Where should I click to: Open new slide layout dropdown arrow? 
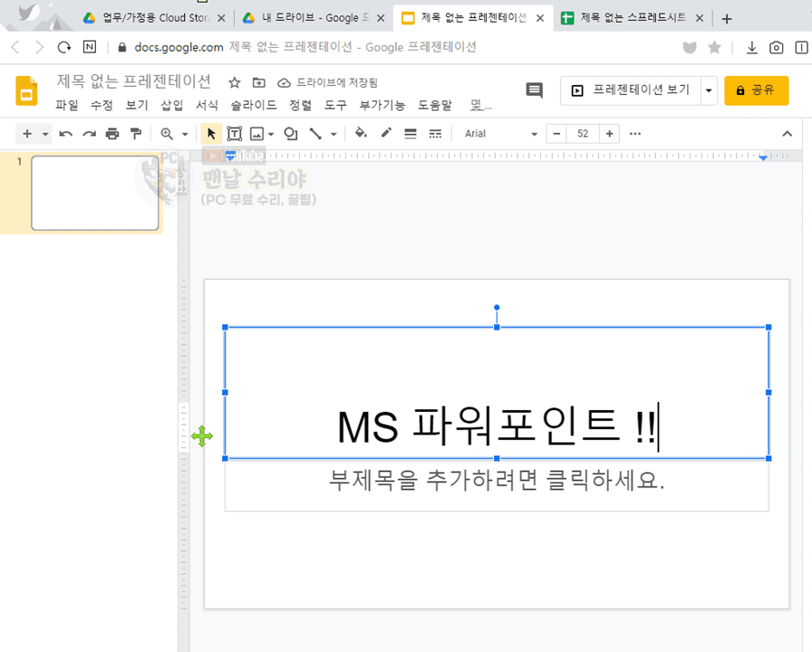[x=45, y=135]
